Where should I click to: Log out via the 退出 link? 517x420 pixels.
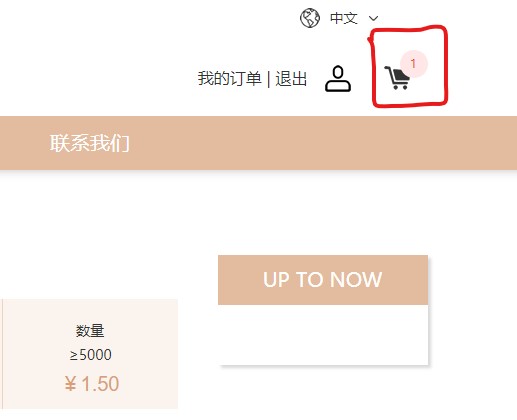pyautogui.click(x=291, y=79)
